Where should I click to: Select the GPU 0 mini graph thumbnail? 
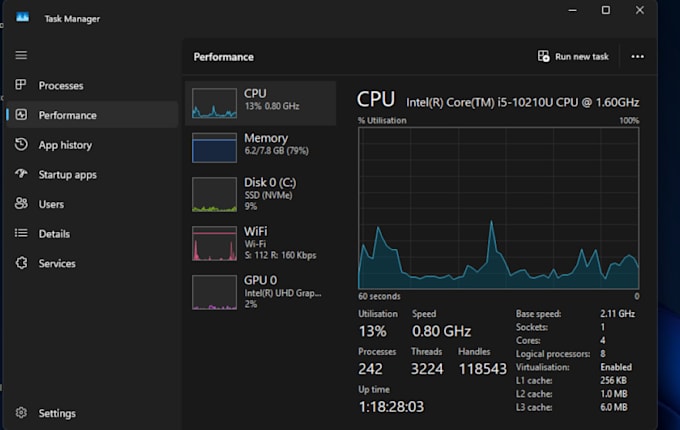[x=214, y=292]
